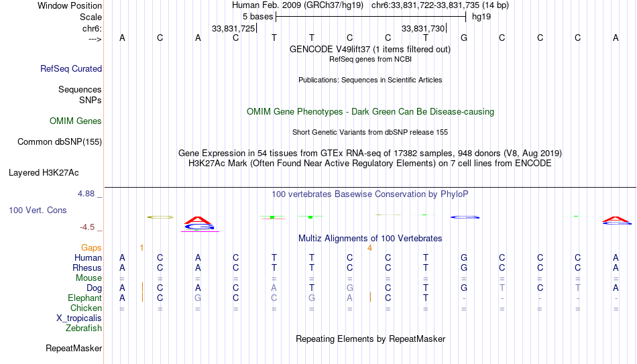
Task: Select the Elephant species label
Action: point(84,298)
